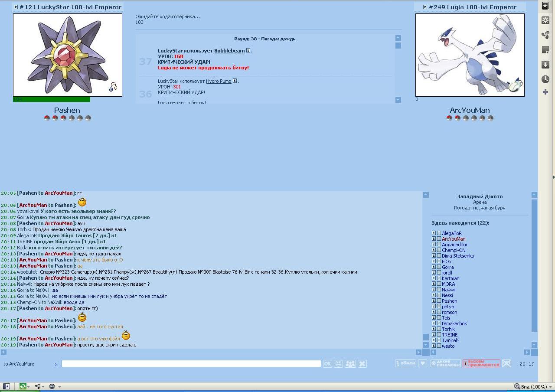Open the clock history icon in sidebar

tap(545, 79)
